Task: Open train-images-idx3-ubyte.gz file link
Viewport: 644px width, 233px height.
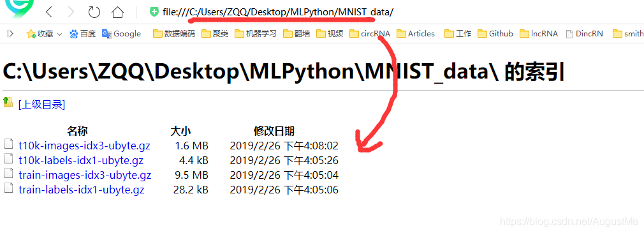Action: tap(85, 176)
